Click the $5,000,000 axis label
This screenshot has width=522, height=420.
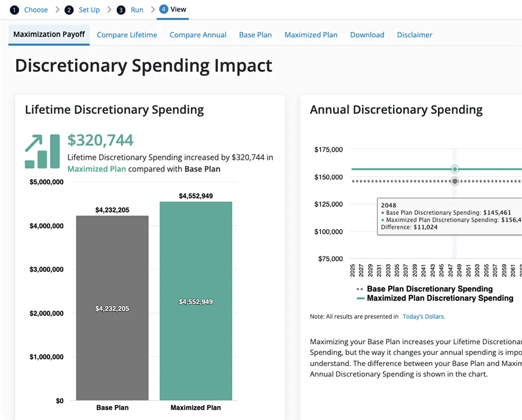pos(46,182)
